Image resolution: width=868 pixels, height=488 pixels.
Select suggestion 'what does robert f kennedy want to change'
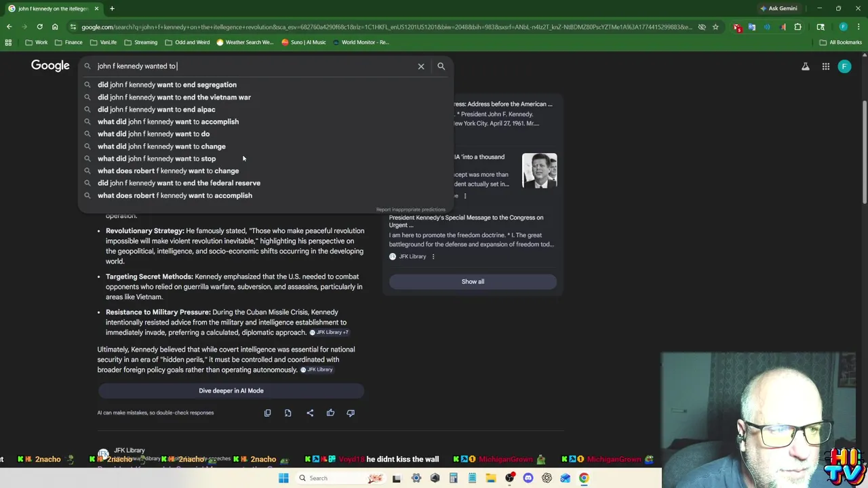[x=264, y=171]
